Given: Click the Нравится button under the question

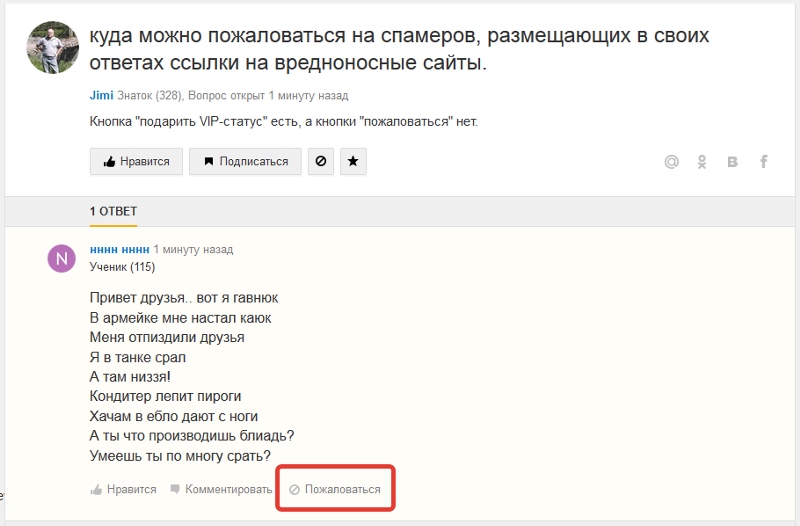Looking at the screenshot, I should [x=136, y=162].
